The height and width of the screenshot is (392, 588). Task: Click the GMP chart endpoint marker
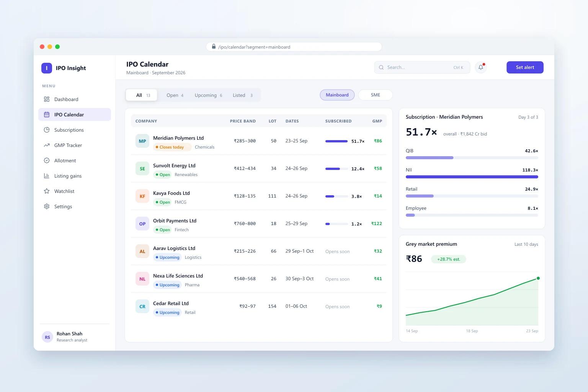click(x=538, y=278)
